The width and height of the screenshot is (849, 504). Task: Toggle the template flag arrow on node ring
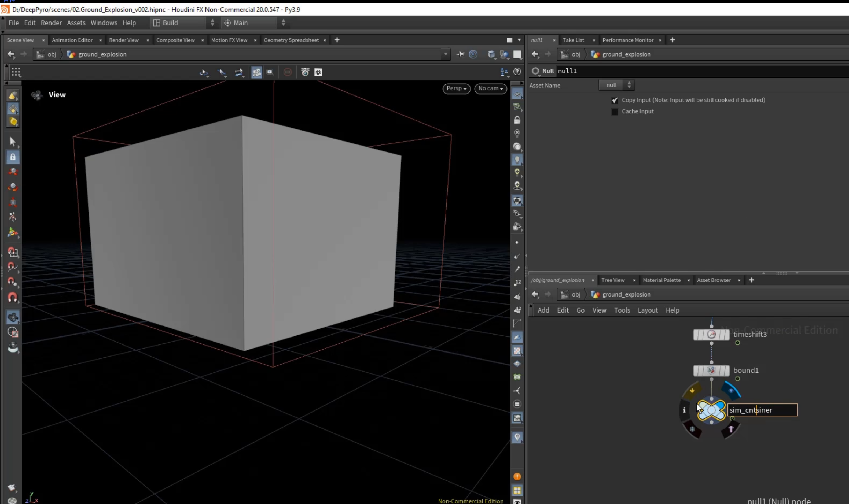[731, 430]
